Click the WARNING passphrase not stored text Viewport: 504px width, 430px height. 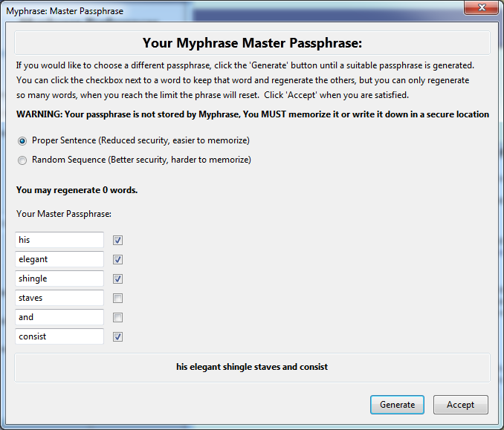[253, 114]
